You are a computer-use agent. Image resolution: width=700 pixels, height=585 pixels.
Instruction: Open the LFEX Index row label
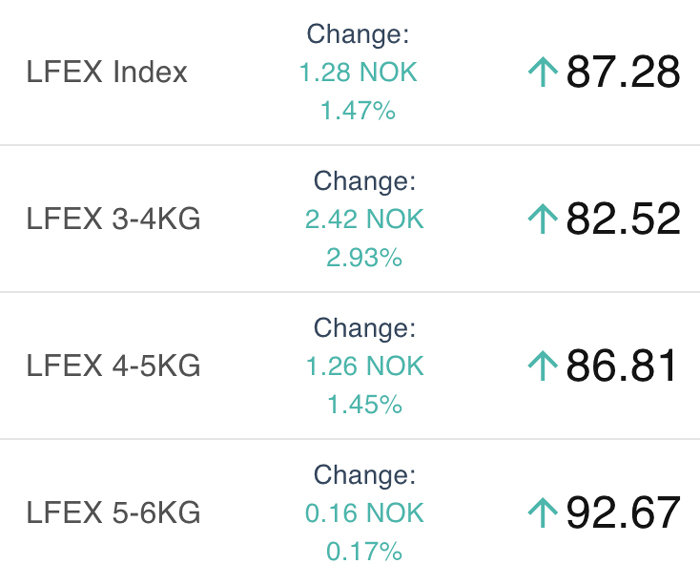point(107,72)
